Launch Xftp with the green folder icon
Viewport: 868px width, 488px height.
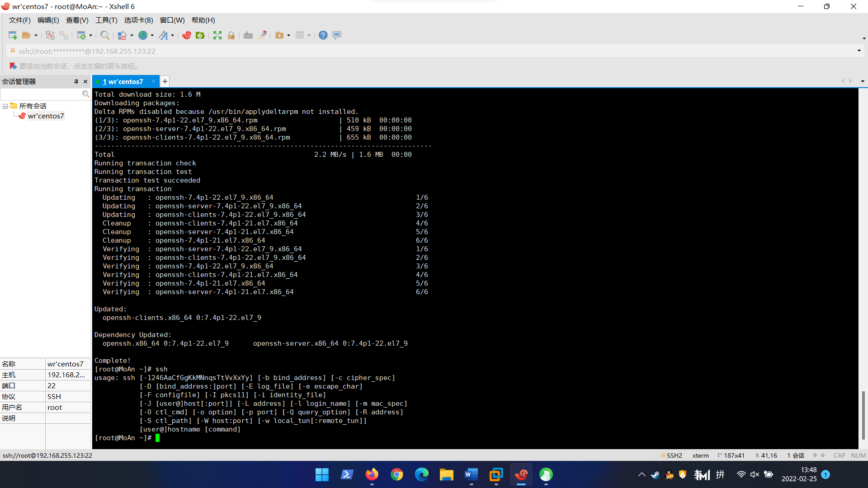(200, 35)
